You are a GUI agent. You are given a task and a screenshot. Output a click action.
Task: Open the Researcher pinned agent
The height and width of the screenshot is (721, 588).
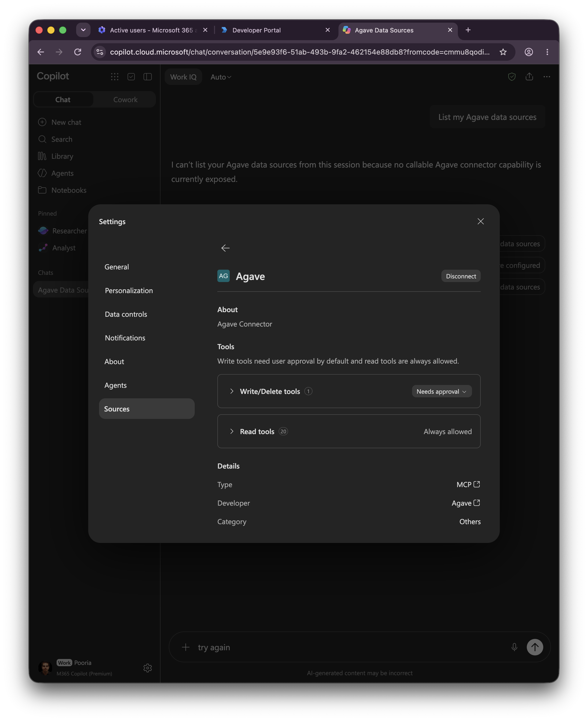63,231
